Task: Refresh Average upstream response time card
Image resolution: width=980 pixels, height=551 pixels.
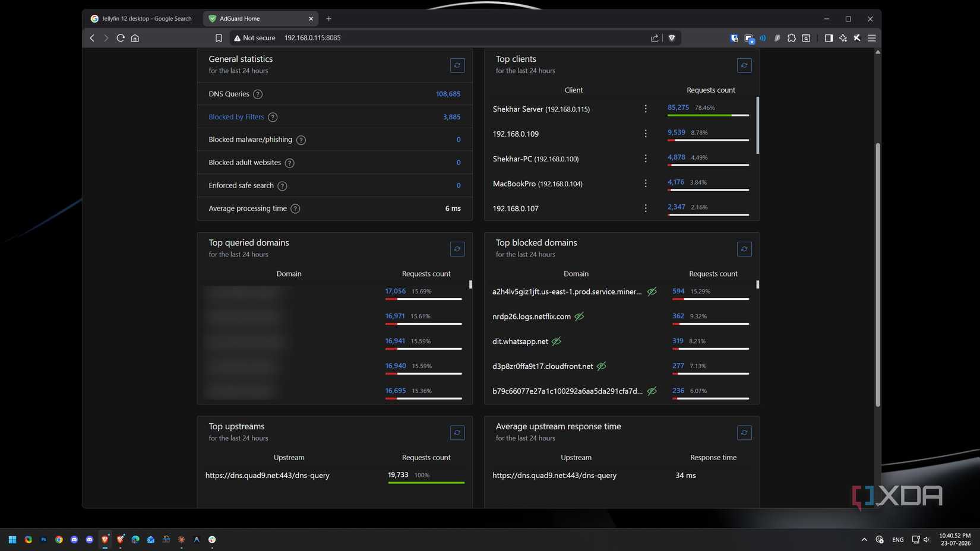Action: tap(744, 433)
